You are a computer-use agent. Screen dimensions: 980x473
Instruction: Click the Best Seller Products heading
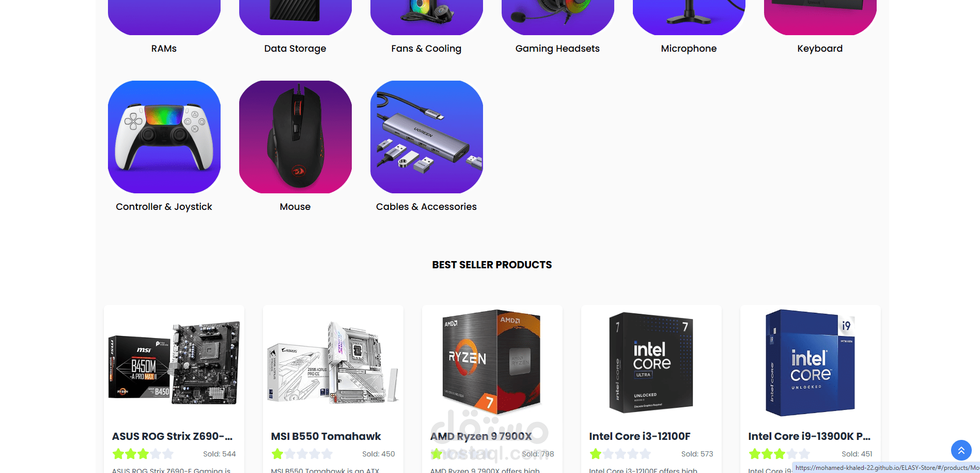click(492, 265)
